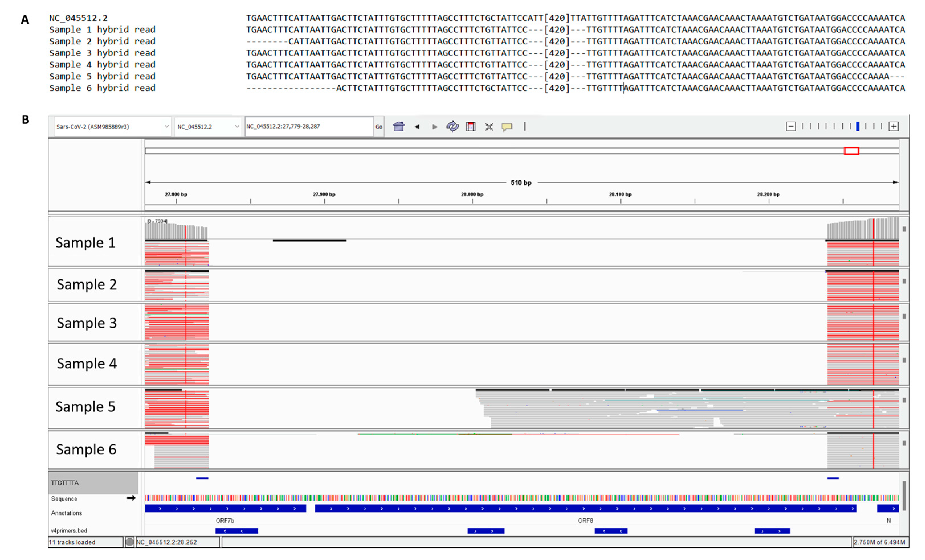Click the resize tracks to fit icon
This screenshot has width=925, height=560.
(489, 127)
